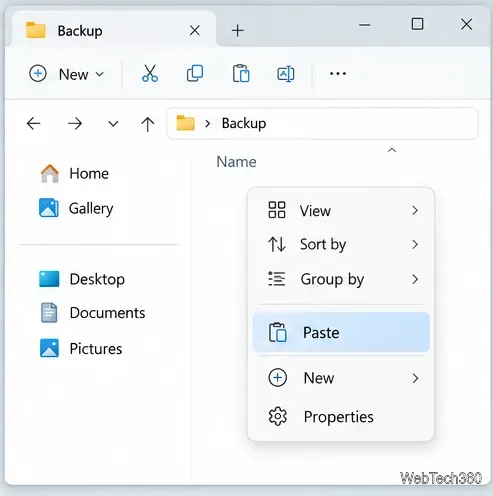Maximize the File Explorer window
Viewport: 493px width, 496px height.
click(417, 24)
